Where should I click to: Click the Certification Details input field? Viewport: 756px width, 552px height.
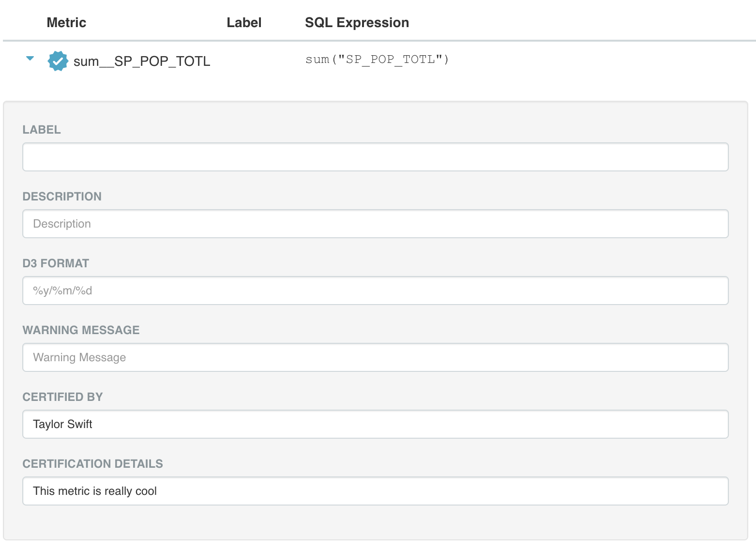(375, 491)
